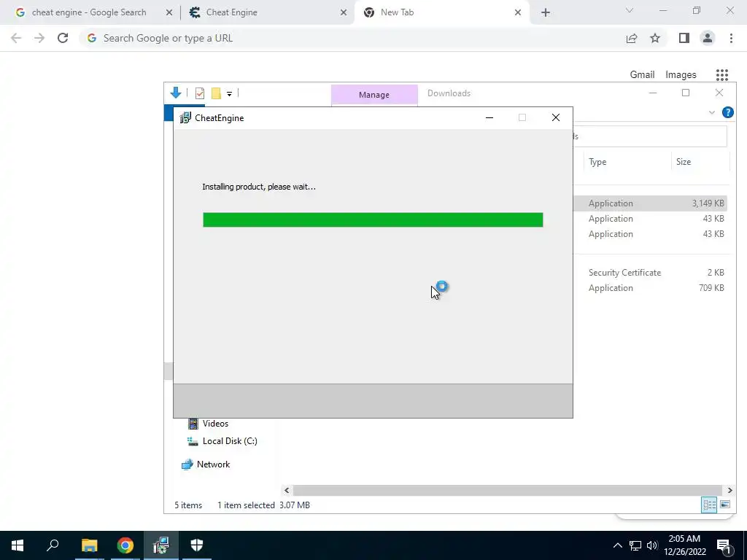Show hidden system tray icons
Image resolution: width=747 pixels, height=560 pixels.
[617, 545]
